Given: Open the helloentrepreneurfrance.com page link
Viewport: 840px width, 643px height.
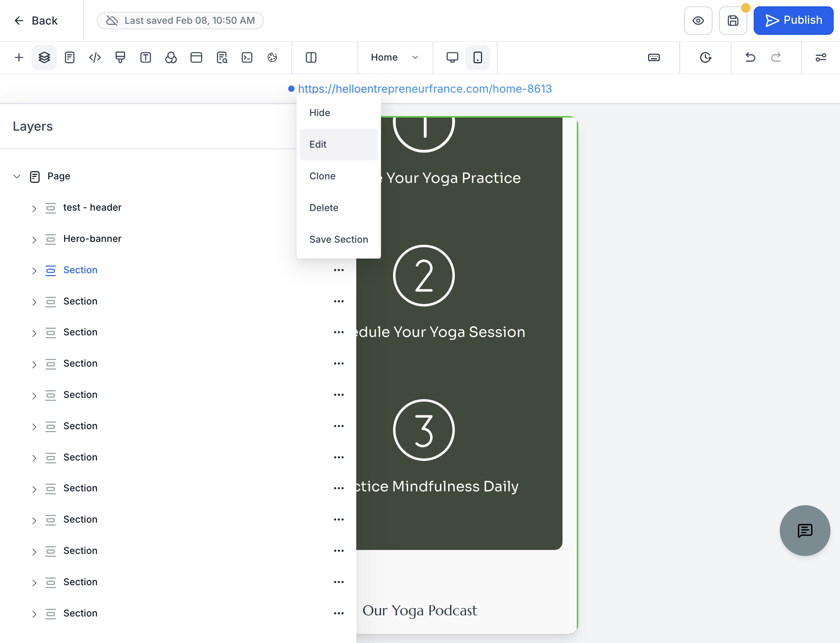Looking at the screenshot, I should [425, 89].
